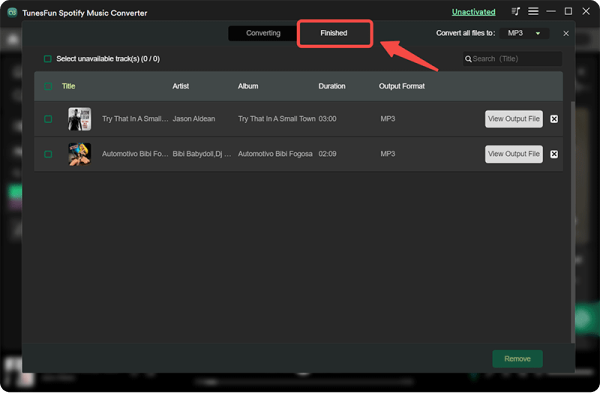
Task: Click the Artist column header
Action: point(181,86)
